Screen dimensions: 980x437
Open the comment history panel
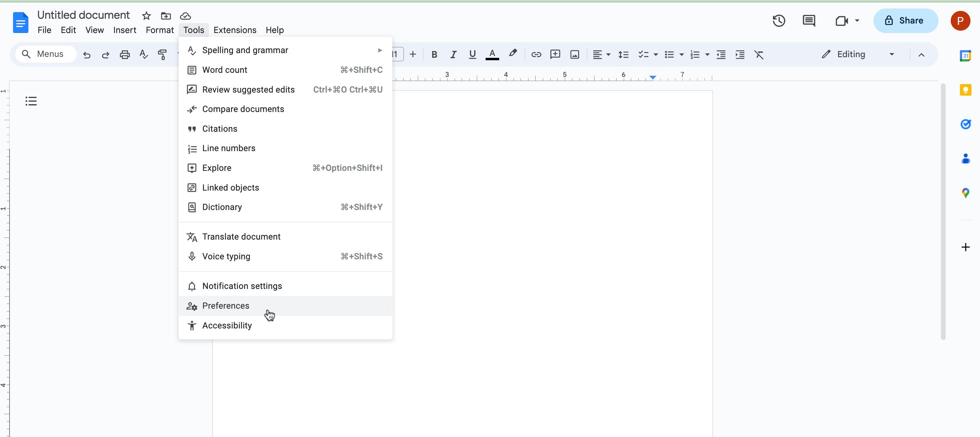[808, 20]
